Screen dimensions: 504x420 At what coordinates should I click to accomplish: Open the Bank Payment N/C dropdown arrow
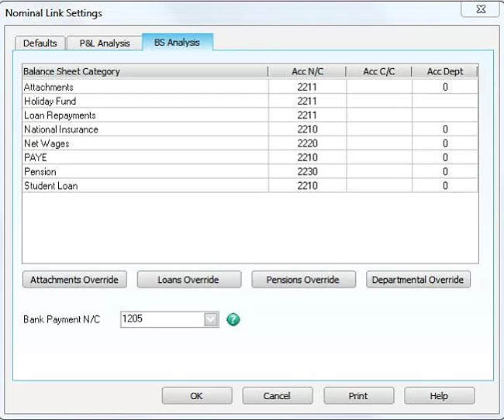tap(211, 319)
